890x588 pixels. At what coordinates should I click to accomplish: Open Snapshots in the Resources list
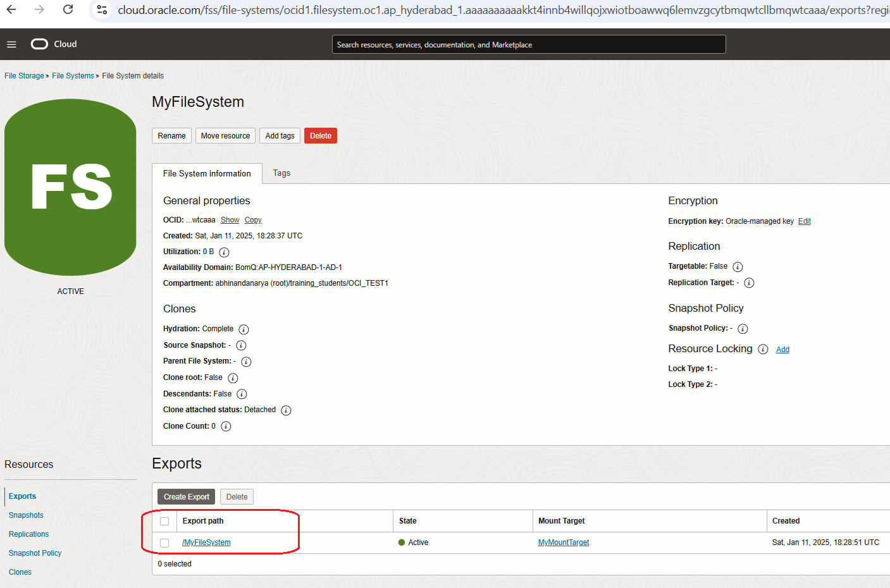pos(26,515)
